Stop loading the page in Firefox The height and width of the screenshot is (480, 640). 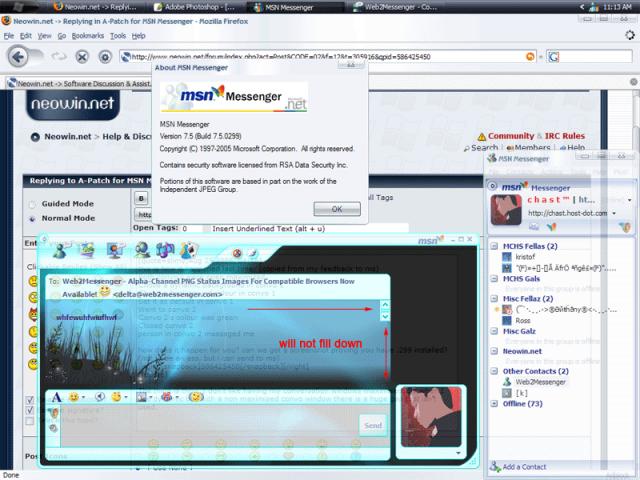point(82,57)
